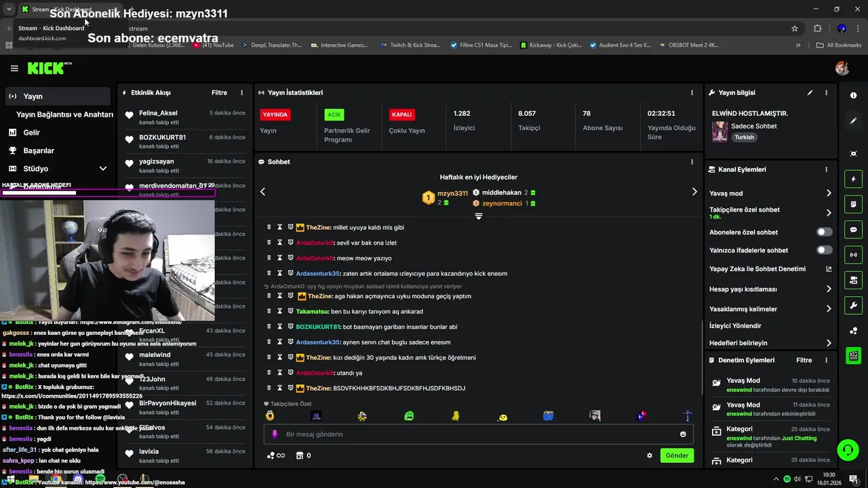Open Yayın İstatistikleri three-dot menu
Viewport: 868px width, 488px height.
(692, 93)
